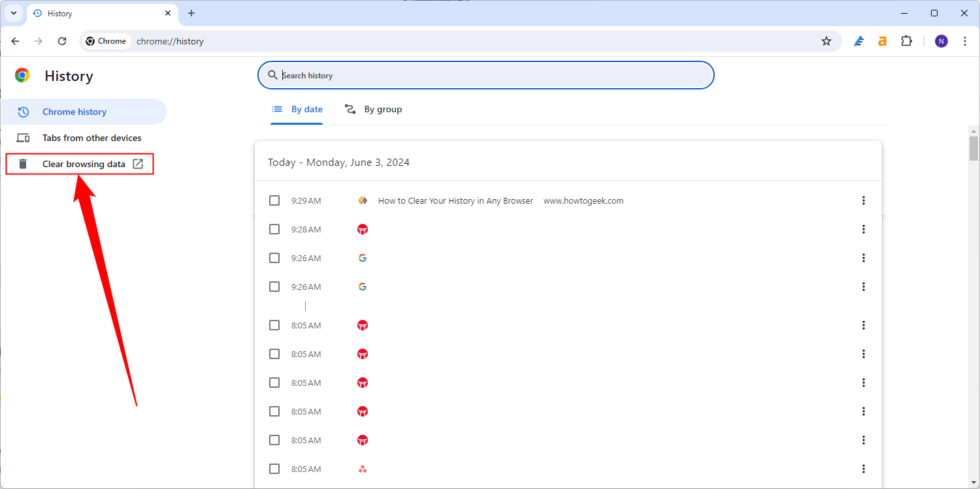
Task: Open the profile avatar N icon
Action: click(x=941, y=41)
